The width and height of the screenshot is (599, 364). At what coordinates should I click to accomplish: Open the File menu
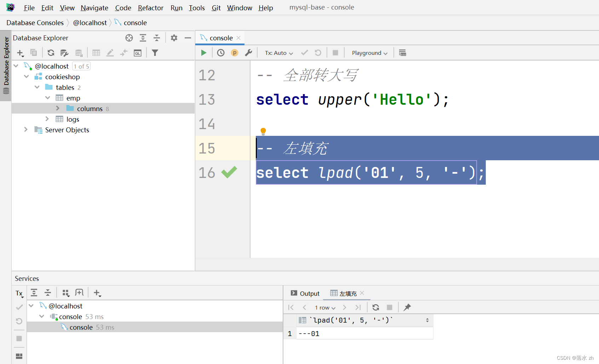pos(29,8)
